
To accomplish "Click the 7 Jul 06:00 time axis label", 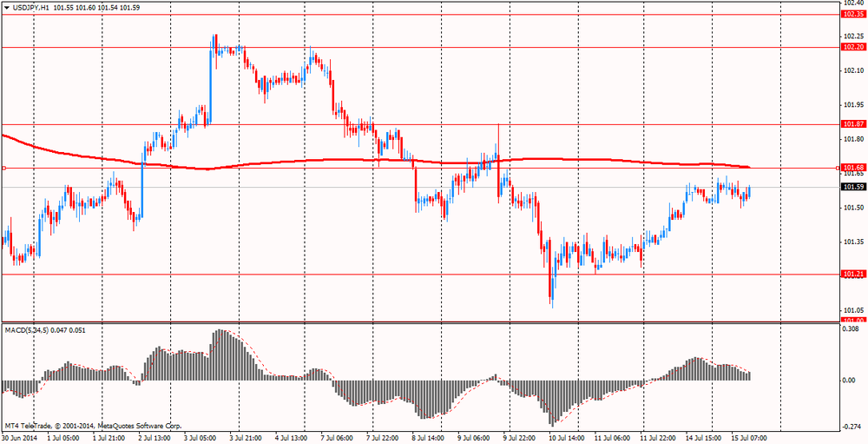I will coord(339,439).
